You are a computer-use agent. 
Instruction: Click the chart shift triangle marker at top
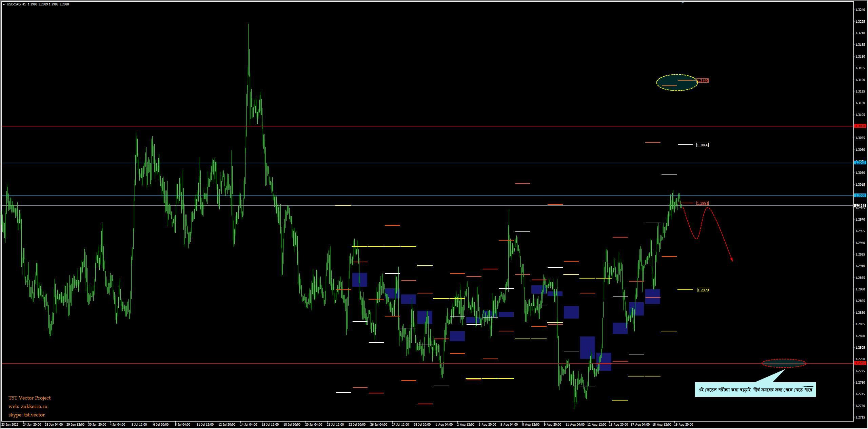[x=683, y=2]
